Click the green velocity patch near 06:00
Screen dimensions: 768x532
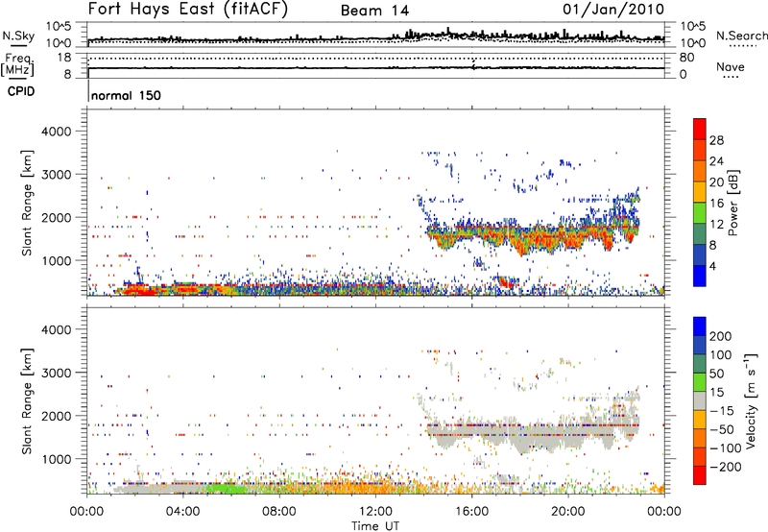pyautogui.click(x=225, y=488)
